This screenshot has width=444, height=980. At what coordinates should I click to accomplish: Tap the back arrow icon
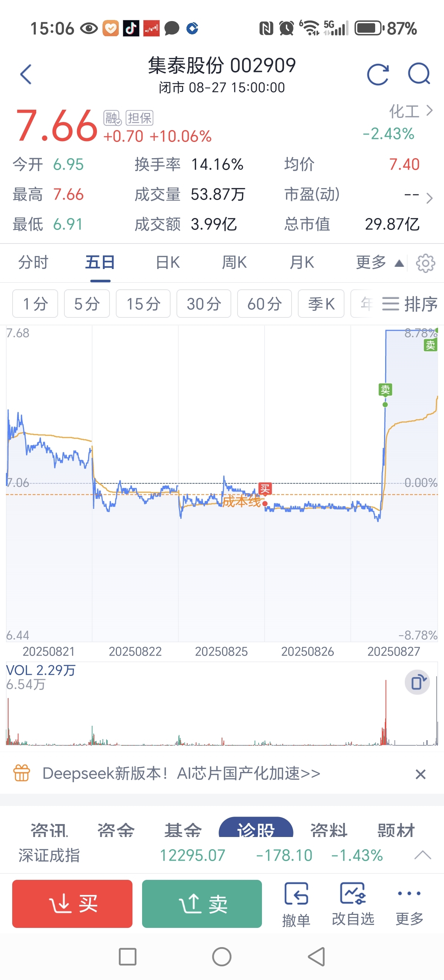(26, 74)
